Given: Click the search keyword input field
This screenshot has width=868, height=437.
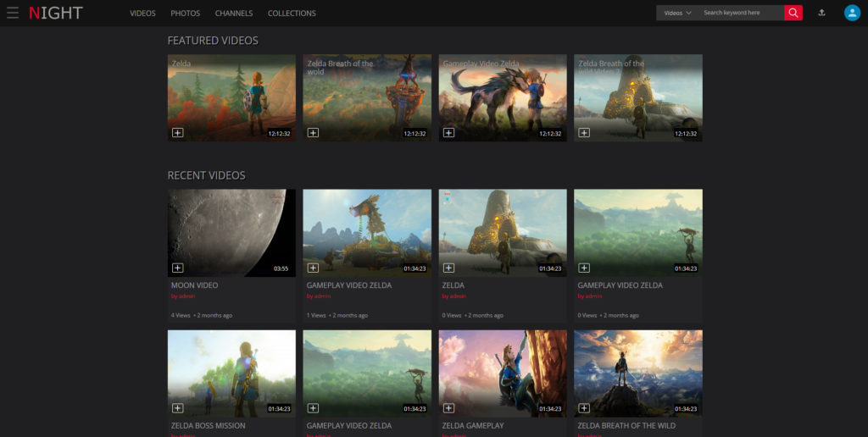Looking at the screenshot, I should [x=741, y=13].
